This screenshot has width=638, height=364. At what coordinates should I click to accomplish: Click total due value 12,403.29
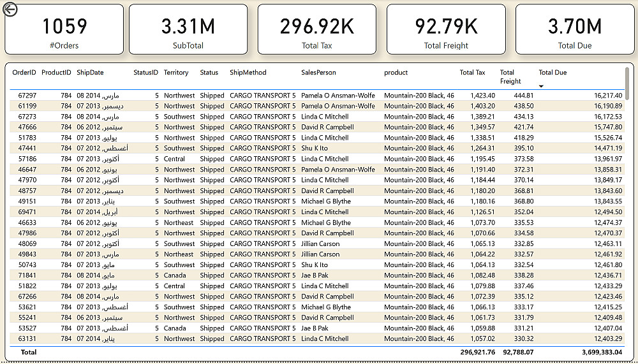click(608, 339)
